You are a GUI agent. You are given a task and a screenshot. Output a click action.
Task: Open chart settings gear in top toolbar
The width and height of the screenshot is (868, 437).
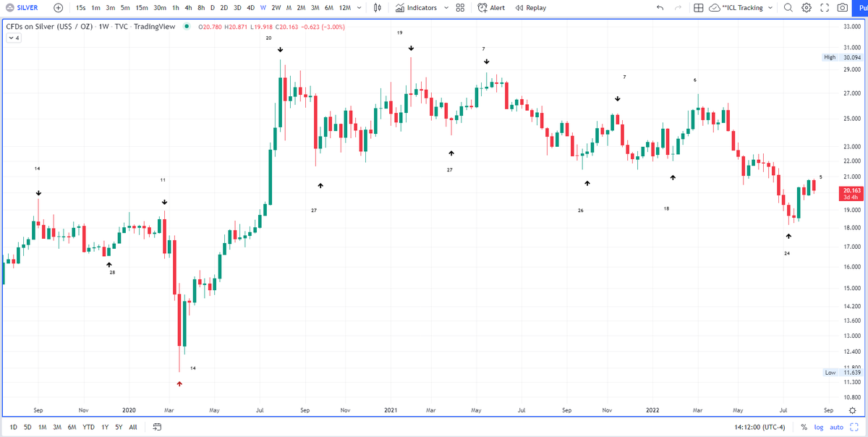click(x=807, y=8)
